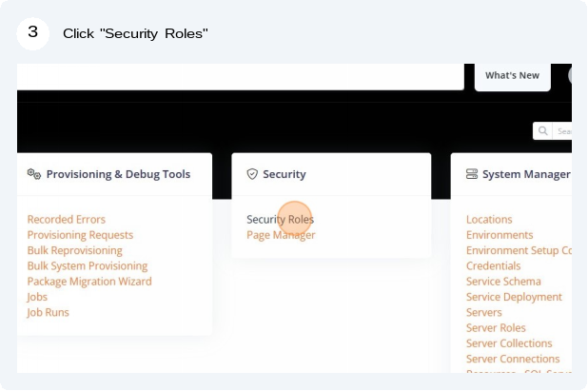Screen dimensions: 588x391
Task: Launch the Package Migration Wizard
Action: (89, 282)
